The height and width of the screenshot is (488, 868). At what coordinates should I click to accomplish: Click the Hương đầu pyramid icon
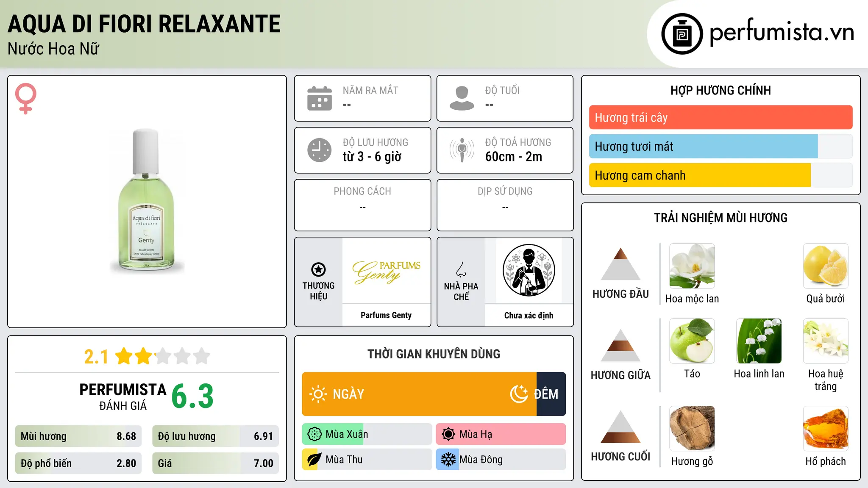(x=620, y=264)
